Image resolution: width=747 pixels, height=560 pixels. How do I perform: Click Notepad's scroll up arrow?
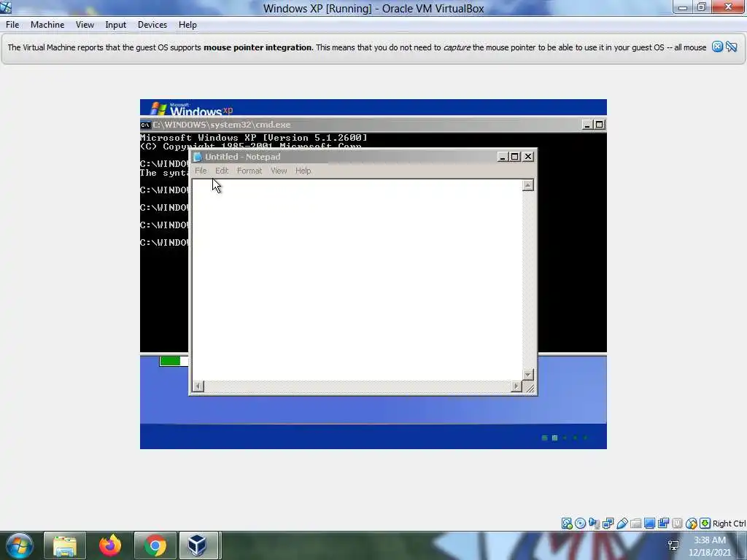coord(528,185)
